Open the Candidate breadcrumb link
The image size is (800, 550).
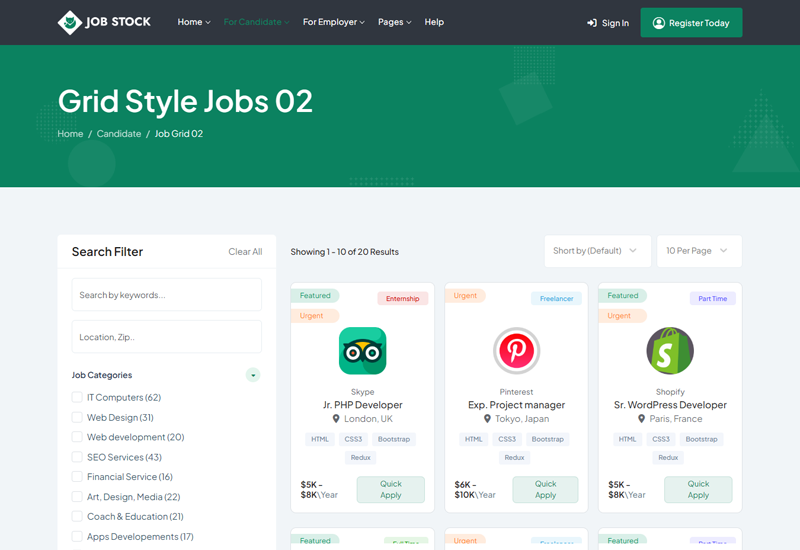tap(119, 134)
